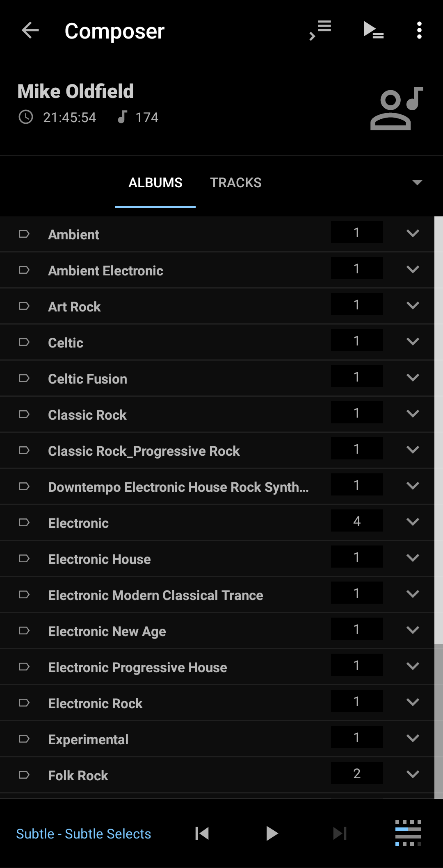Tap the tag icon beside Folk Rock

coord(24,775)
